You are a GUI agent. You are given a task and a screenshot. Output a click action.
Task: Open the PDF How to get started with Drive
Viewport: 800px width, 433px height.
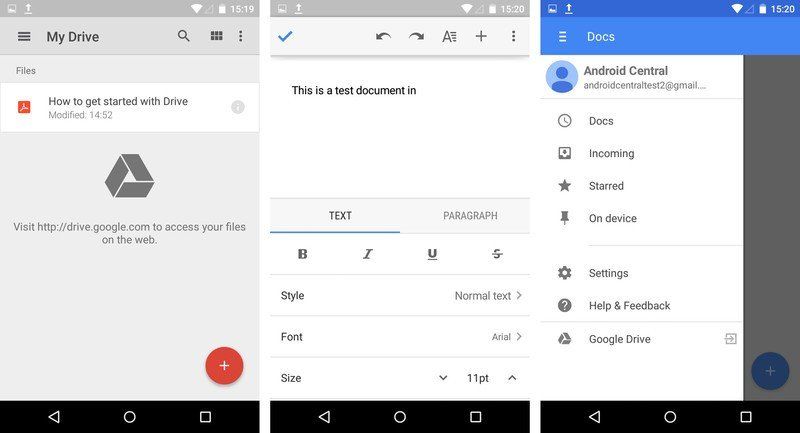pos(130,108)
